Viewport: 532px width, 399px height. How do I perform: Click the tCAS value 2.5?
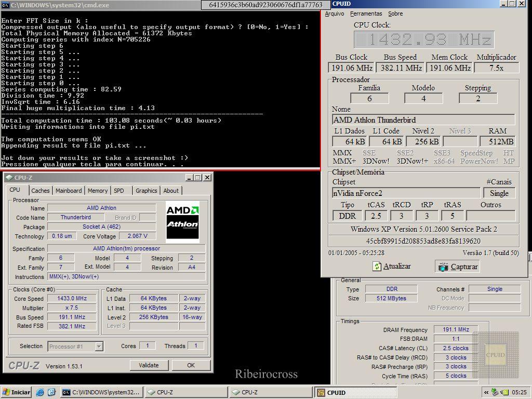coord(376,216)
